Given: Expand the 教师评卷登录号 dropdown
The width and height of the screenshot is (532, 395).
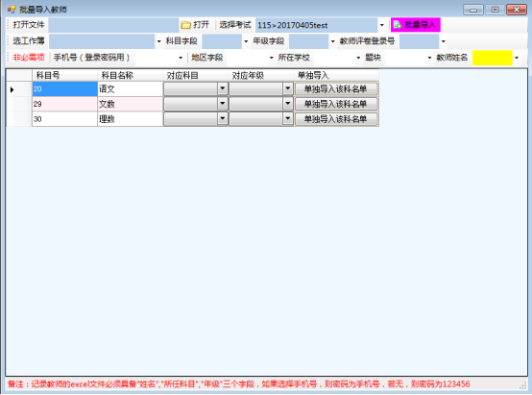Looking at the screenshot, I should [x=443, y=41].
